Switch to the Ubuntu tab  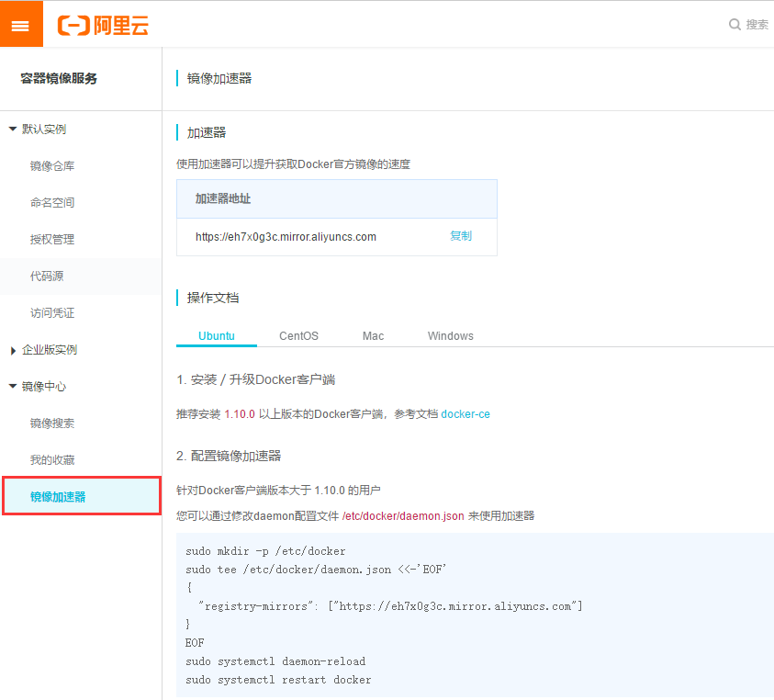click(x=216, y=336)
